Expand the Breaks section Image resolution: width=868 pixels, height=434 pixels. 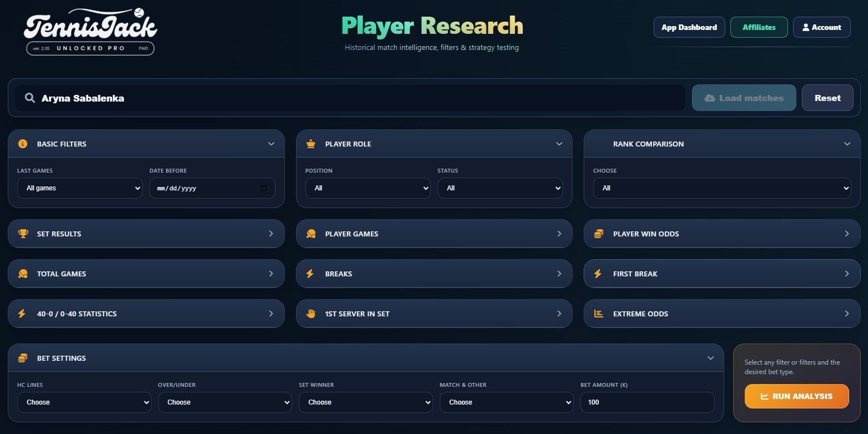point(434,274)
